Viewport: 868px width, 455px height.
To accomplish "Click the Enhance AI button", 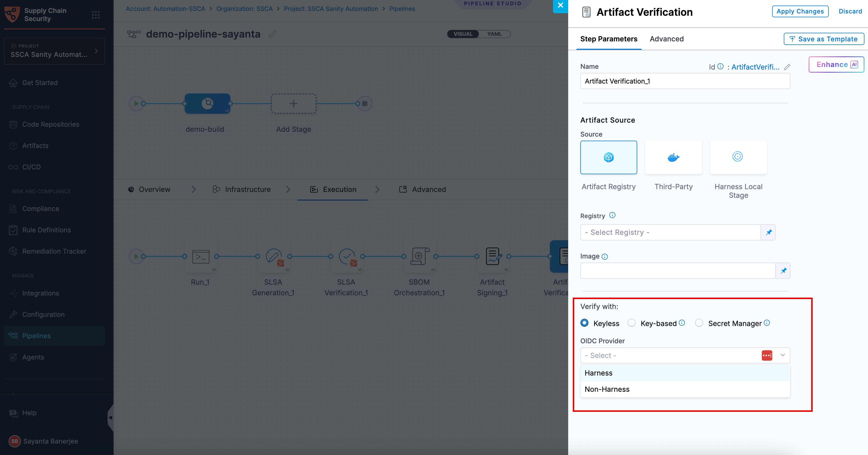I will (836, 64).
